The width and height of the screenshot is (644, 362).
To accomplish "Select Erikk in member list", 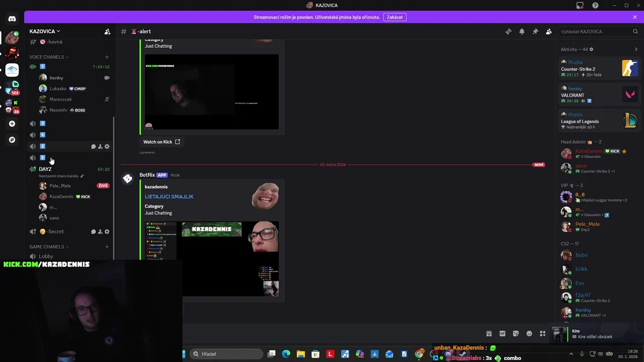I will [599, 269].
